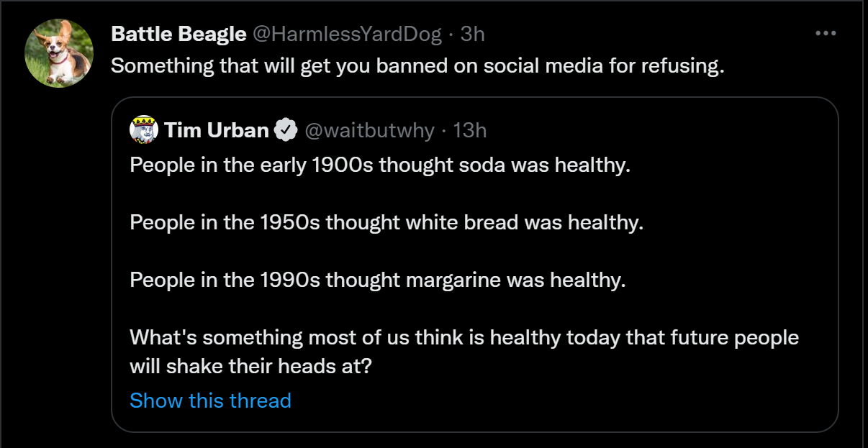Click the line about white bread

pos(386,222)
